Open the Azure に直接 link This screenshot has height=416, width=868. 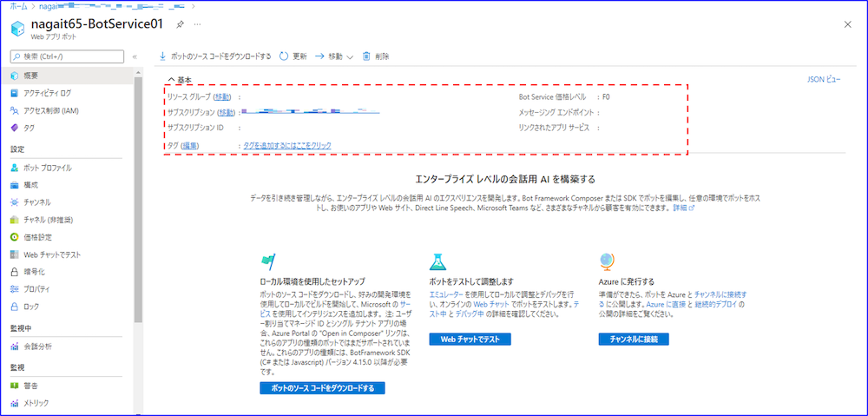(666, 305)
